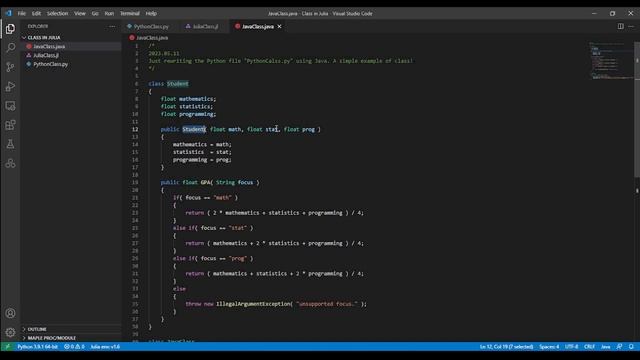Screen dimensions: 640x360
Task: Open the File menu
Action: click(x=22, y=13)
